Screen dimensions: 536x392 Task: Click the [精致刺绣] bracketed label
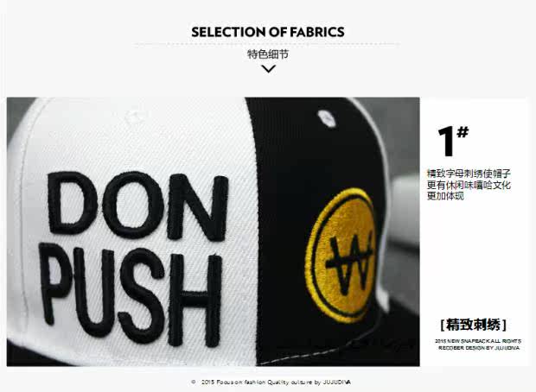pyautogui.click(x=474, y=325)
